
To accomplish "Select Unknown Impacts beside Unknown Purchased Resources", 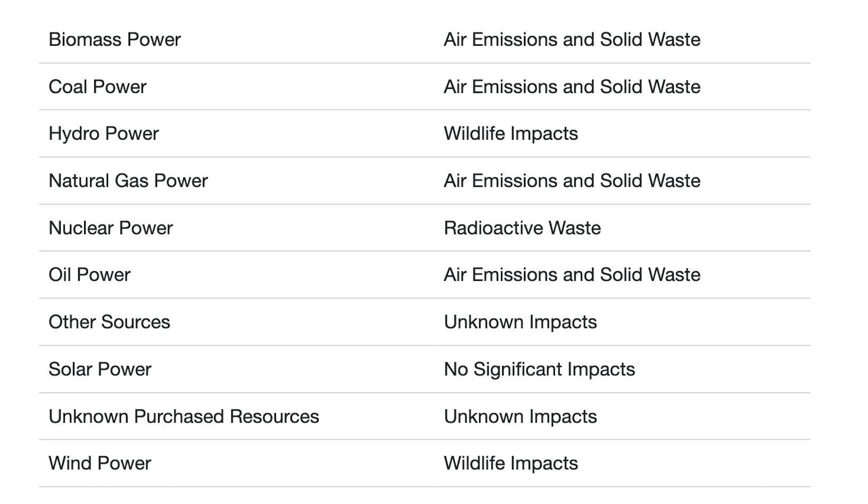I will click(520, 416).
